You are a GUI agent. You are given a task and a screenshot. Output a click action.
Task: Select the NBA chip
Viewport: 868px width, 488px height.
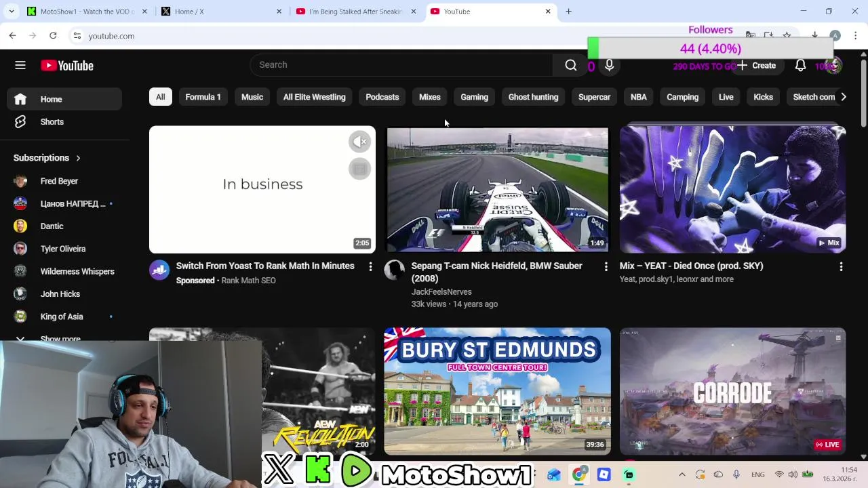(639, 97)
